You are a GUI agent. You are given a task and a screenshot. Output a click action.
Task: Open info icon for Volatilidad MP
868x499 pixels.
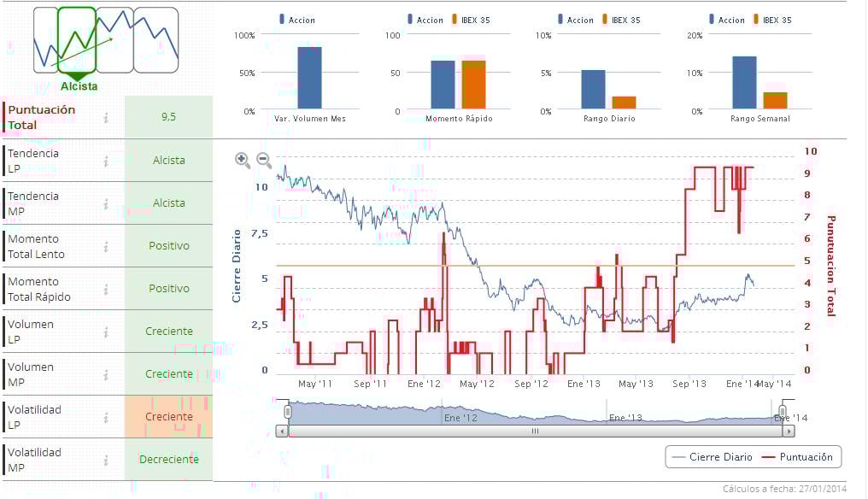point(106,460)
